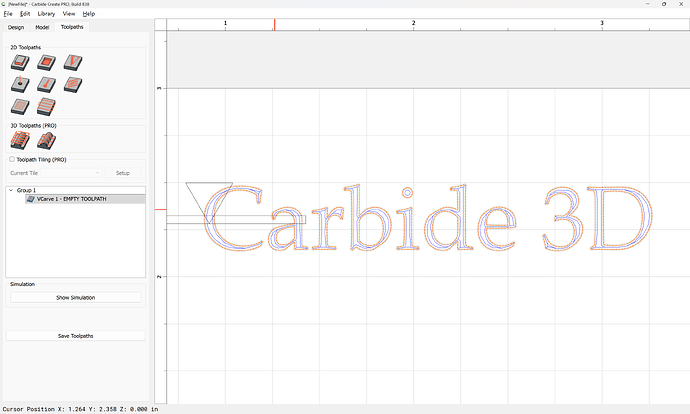Select the Pocket toolpath icon

[45, 62]
